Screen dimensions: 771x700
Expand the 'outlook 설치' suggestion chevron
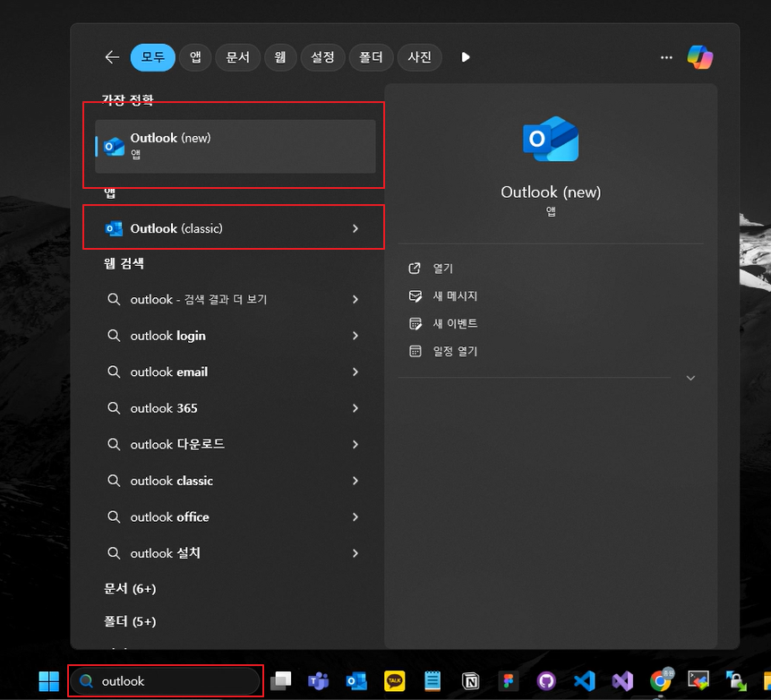[x=356, y=553]
